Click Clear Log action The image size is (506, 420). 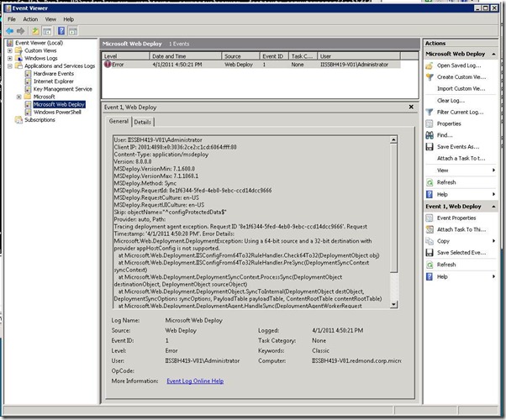(x=451, y=100)
